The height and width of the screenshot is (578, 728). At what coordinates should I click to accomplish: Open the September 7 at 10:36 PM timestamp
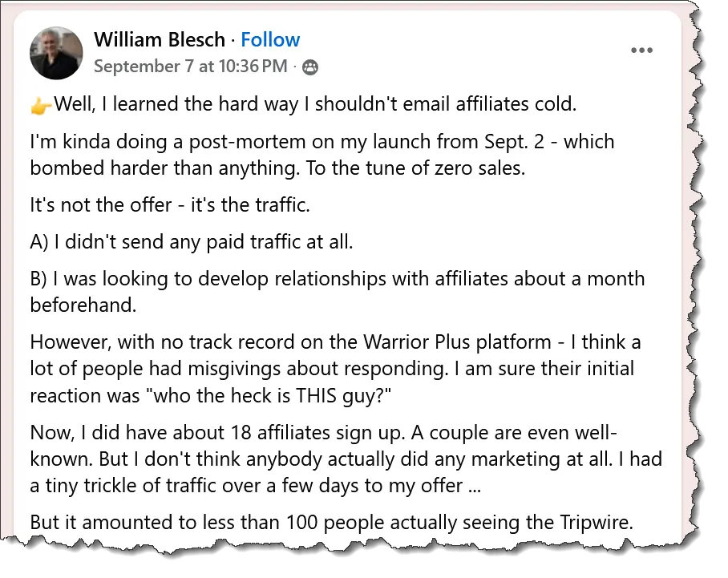[x=190, y=67]
